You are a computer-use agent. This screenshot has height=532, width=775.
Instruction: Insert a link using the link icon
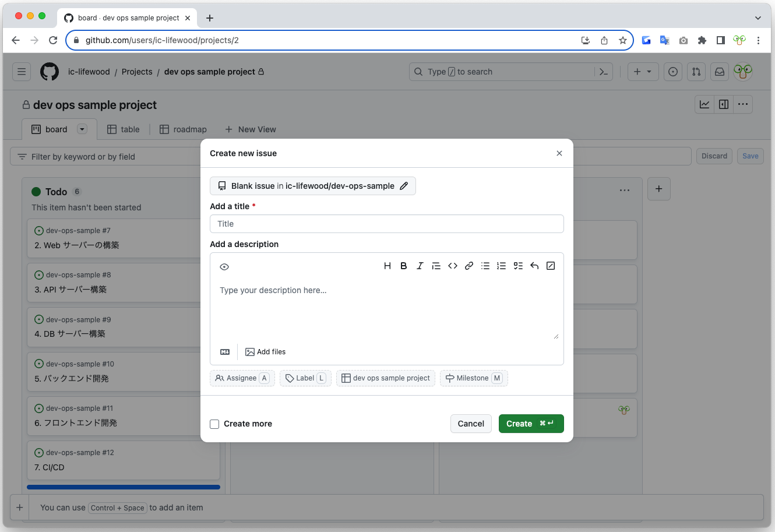tap(469, 266)
